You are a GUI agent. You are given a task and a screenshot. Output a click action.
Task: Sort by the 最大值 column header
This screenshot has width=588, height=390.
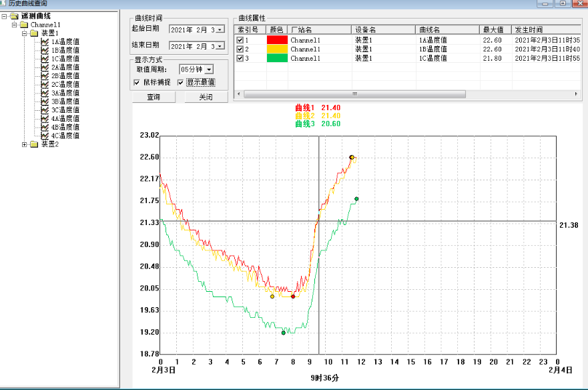click(x=495, y=30)
